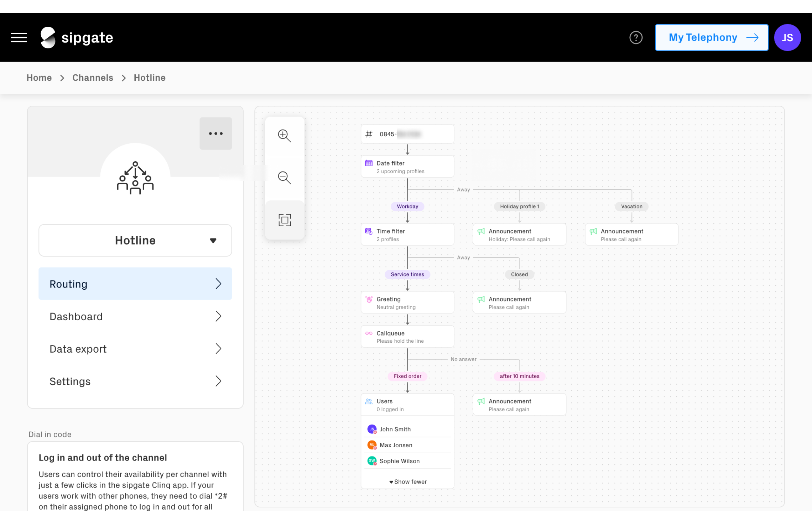Select Max Jonsen in users list
Viewport: 812px width, 511px height.
click(x=407, y=445)
